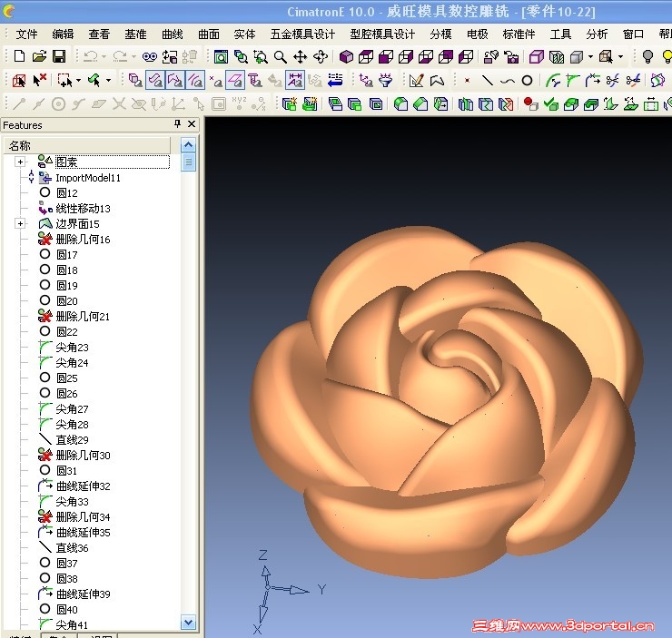The height and width of the screenshot is (638, 672).
Task: Click the 名称 column header
Action: tap(87, 145)
